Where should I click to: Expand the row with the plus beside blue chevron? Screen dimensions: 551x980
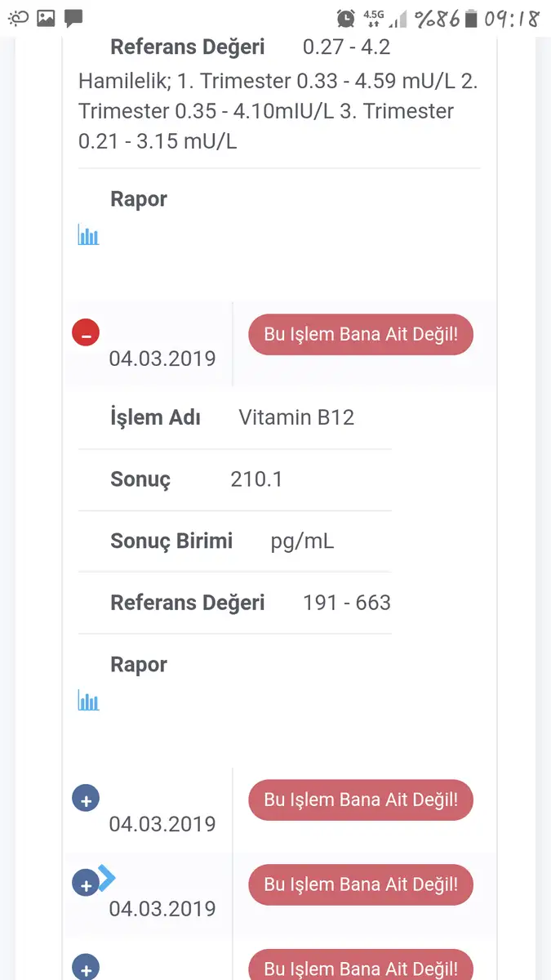(86, 884)
